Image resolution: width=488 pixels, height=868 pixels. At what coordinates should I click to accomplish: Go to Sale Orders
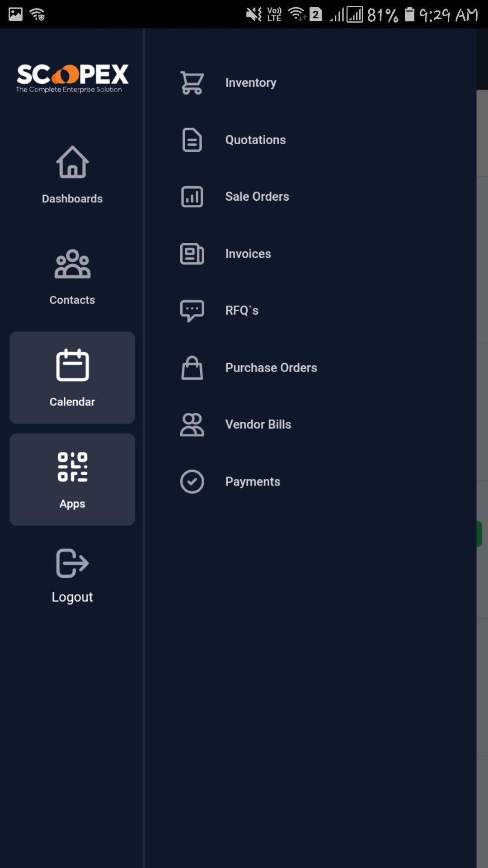(257, 197)
